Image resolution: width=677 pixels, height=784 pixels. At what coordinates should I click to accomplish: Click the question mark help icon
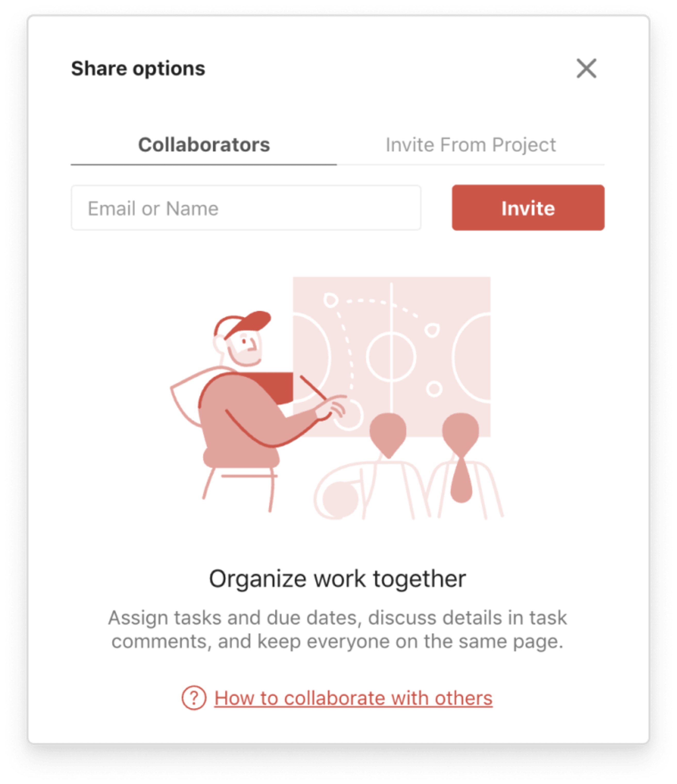[194, 698]
